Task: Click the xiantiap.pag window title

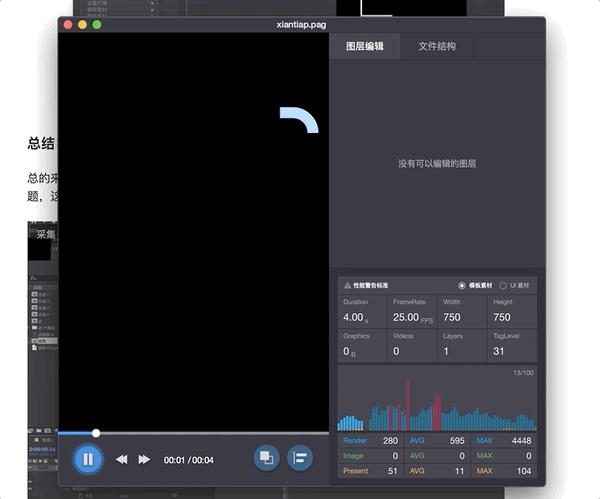Action: coord(301,25)
